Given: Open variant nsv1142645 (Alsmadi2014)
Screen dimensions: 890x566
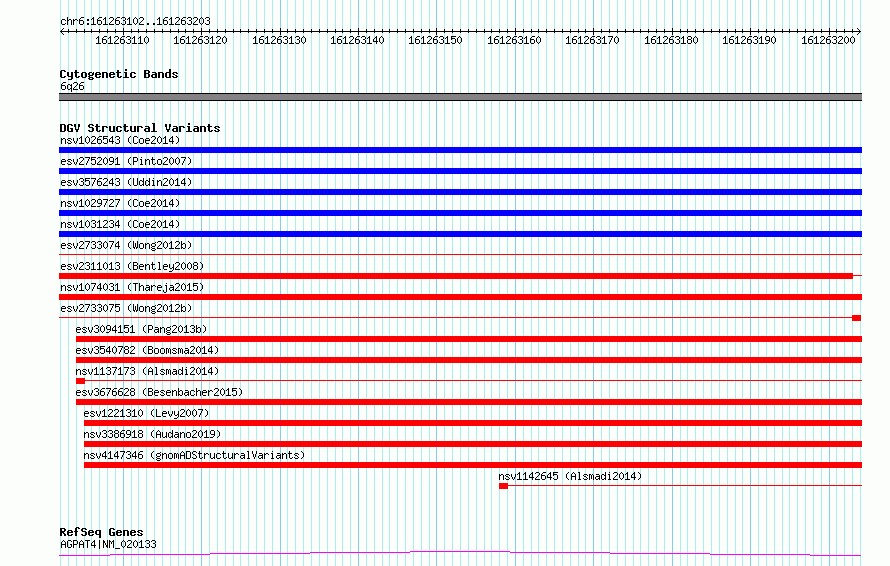Looking at the screenshot, I should (570, 476).
